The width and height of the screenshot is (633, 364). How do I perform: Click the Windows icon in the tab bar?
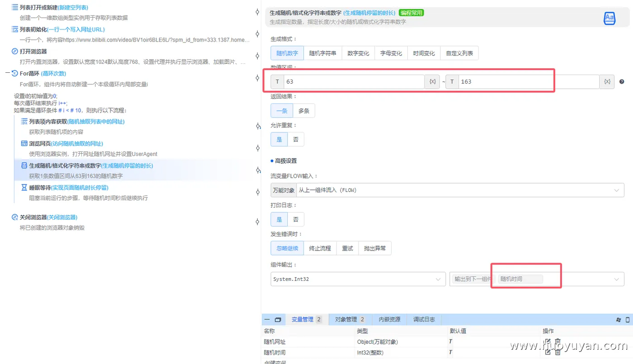point(618,320)
